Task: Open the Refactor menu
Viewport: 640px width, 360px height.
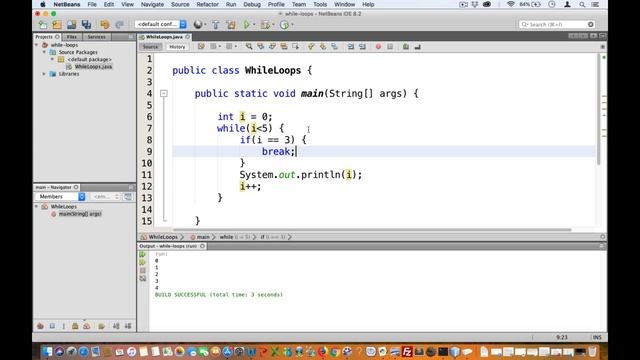Action: tap(207, 4)
